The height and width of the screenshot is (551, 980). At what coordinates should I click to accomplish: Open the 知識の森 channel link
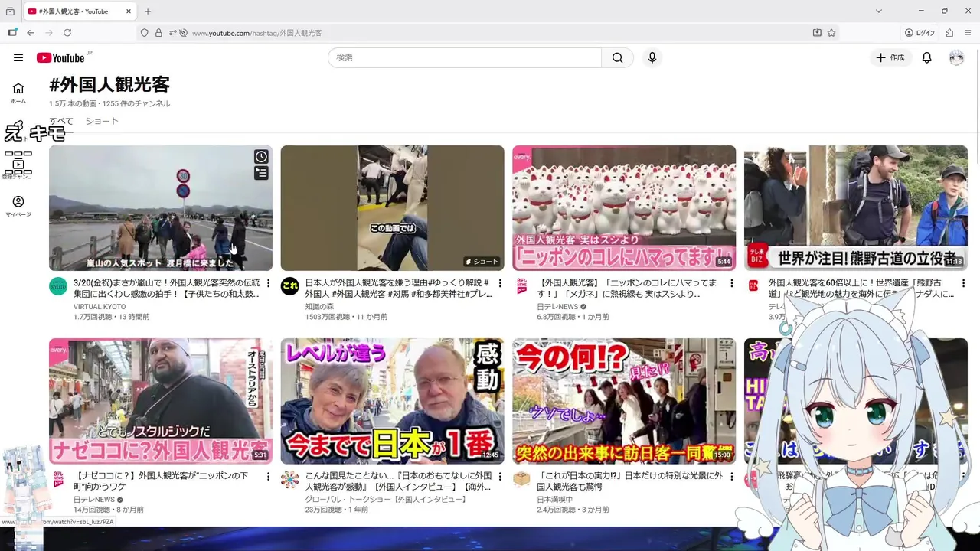click(x=319, y=306)
